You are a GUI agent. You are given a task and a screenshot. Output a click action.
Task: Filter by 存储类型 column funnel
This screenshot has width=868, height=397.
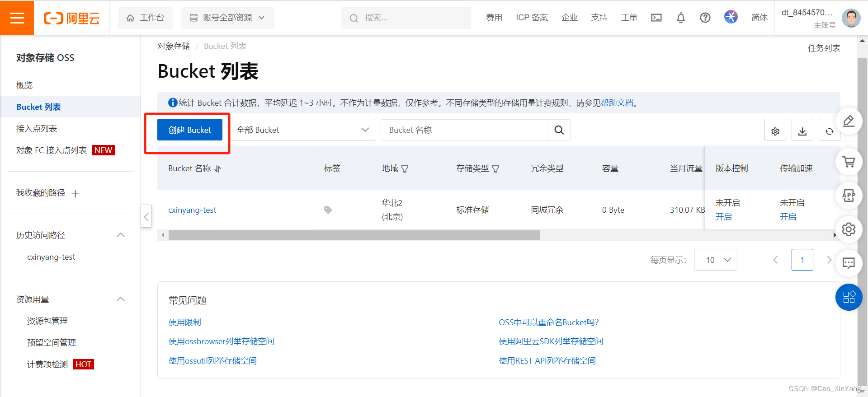[x=495, y=168]
